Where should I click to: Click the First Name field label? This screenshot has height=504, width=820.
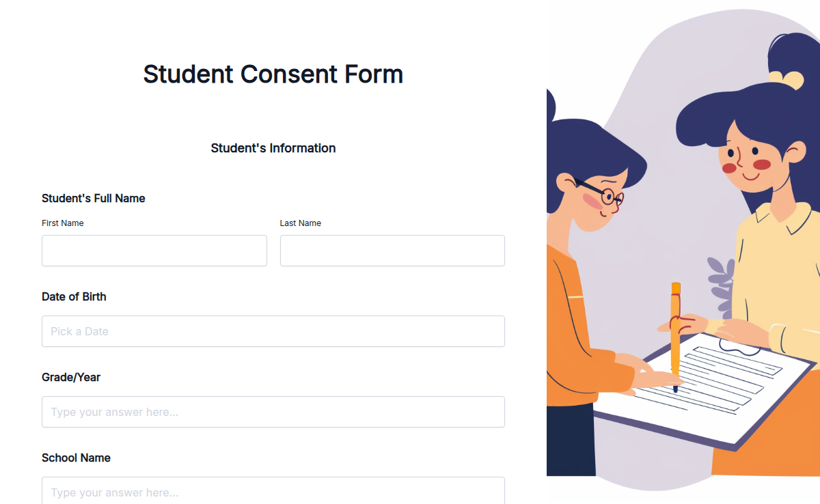click(62, 223)
